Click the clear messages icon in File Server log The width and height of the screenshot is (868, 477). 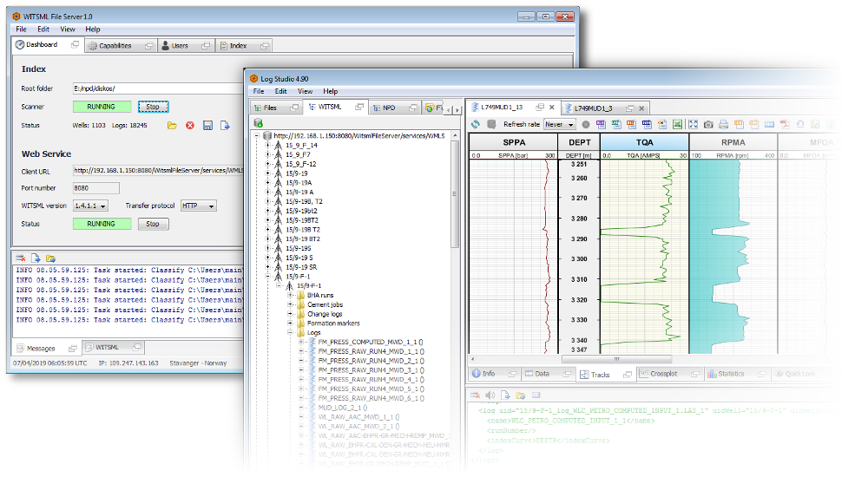(21, 258)
